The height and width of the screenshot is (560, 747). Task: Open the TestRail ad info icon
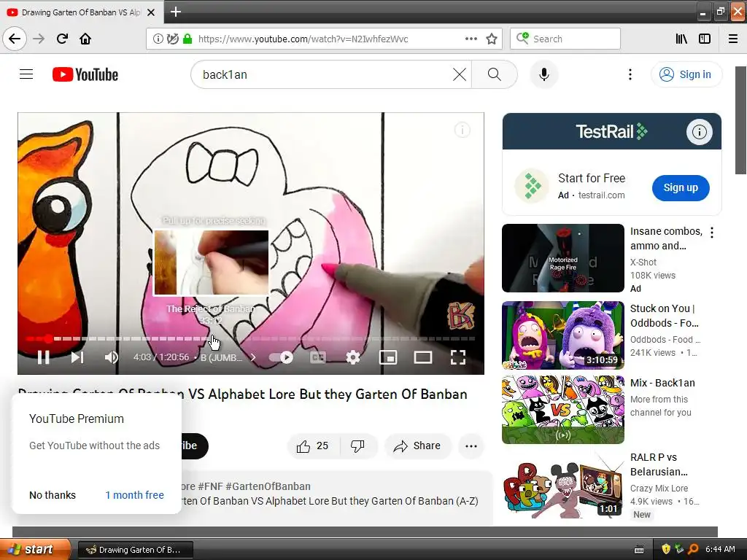coord(699,131)
